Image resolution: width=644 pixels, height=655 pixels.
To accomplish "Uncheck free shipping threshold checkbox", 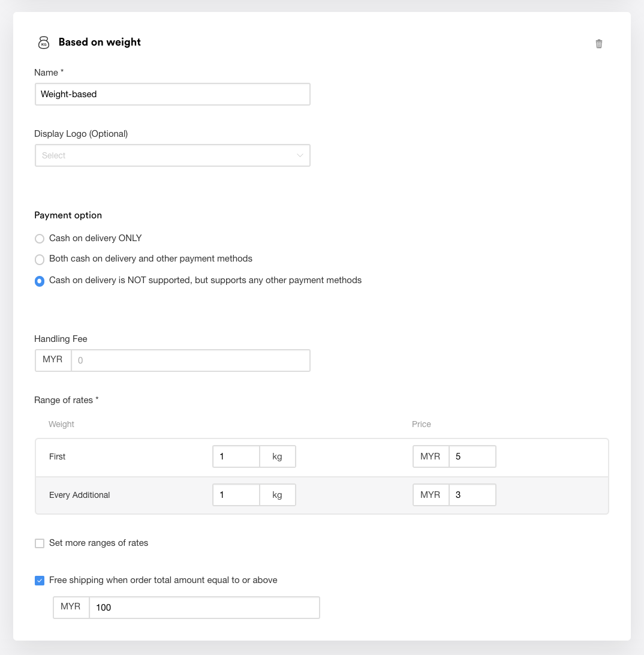I will [39, 580].
